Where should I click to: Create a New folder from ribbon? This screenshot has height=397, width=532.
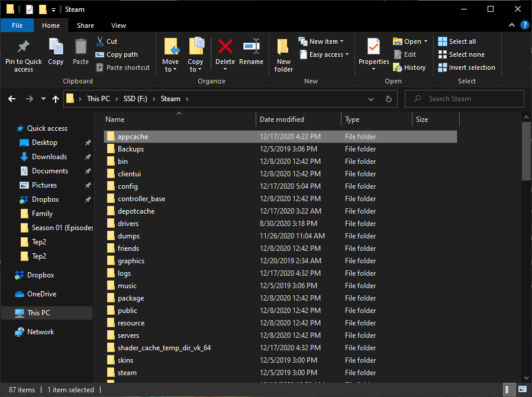pos(283,53)
